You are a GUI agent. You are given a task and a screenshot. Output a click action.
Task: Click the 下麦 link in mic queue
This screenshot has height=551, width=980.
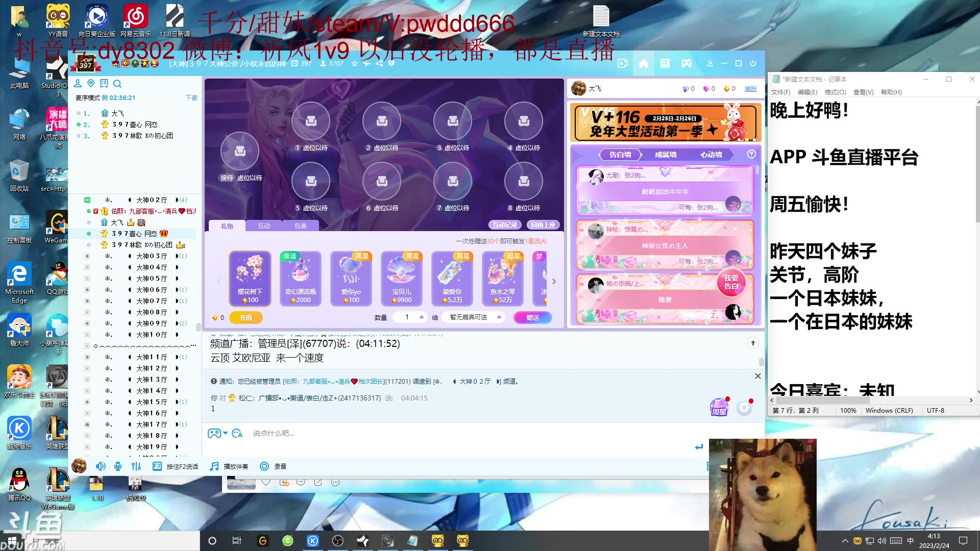click(x=191, y=98)
